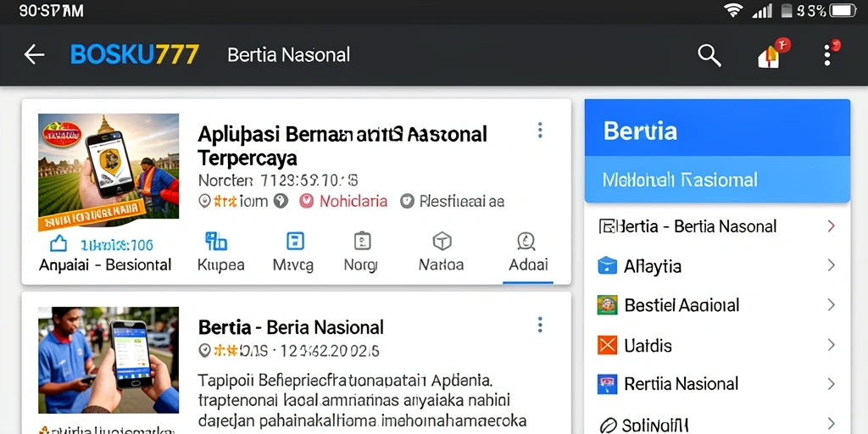The height and width of the screenshot is (434, 868).
Task: Select the Kiupea tab icon
Action: 216,242
